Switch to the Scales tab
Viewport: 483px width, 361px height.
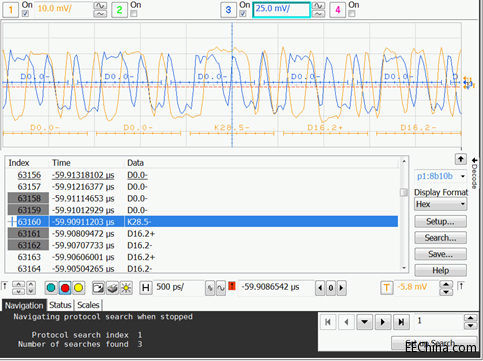coord(88,305)
